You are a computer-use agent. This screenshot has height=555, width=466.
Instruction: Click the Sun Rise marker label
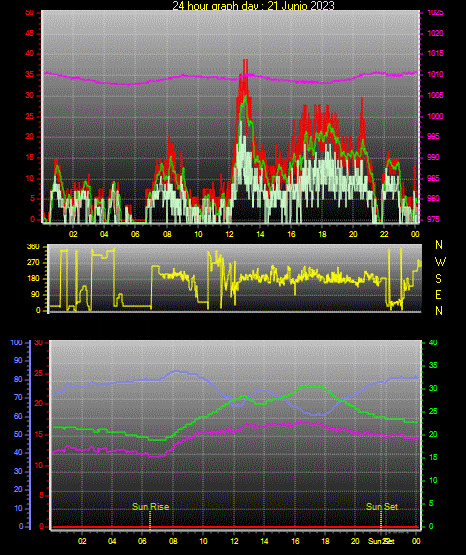[x=150, y=507]
